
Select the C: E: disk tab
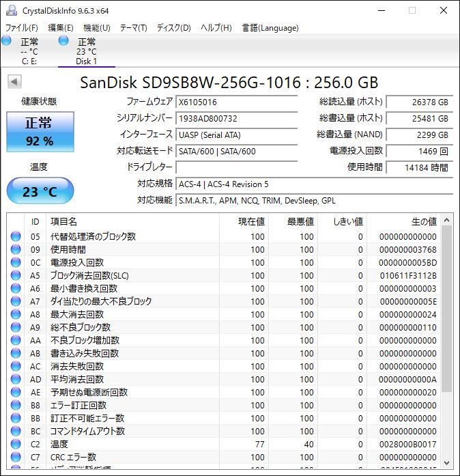(x=29, y=51)
